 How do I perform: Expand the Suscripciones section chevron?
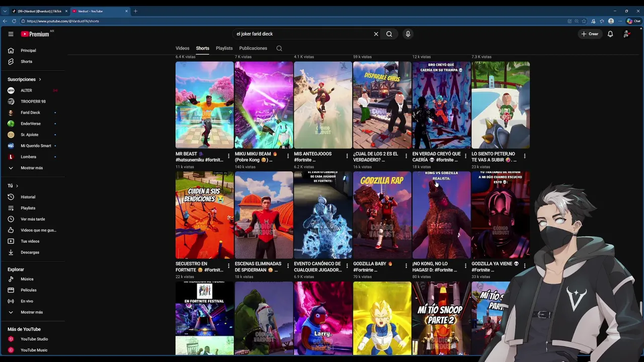pyautogui.click(x=40, y=79)
